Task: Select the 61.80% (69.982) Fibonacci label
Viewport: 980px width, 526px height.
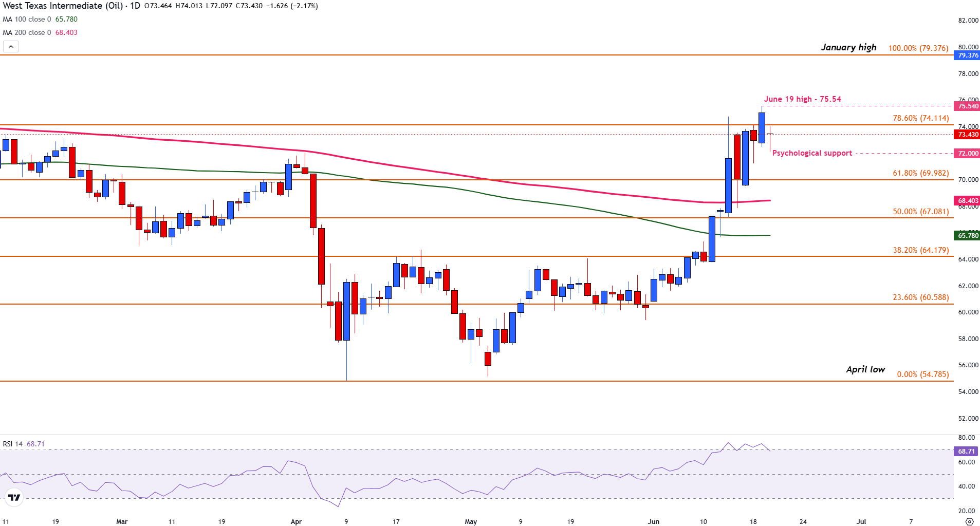Action: pyautogui.click(x=920, y=173)
